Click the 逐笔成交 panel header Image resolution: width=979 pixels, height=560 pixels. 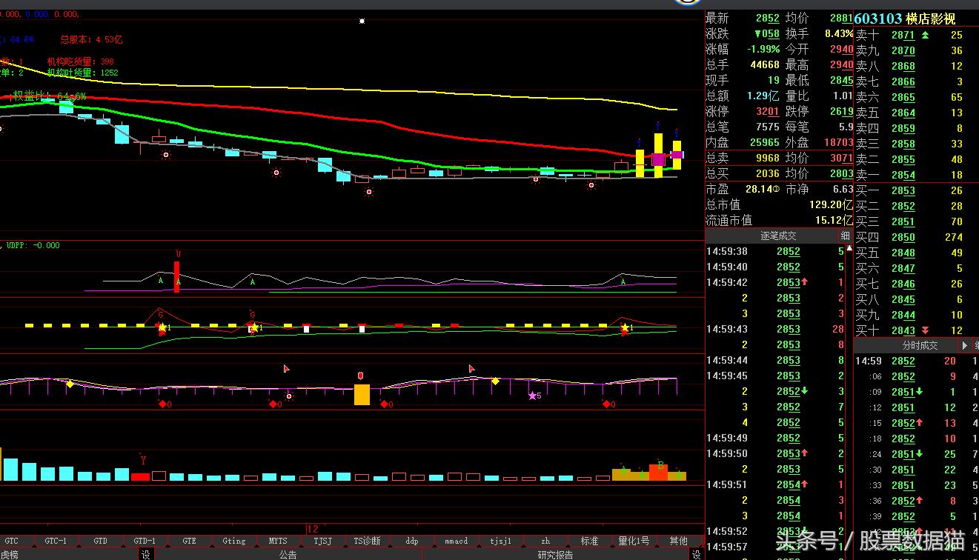[x=778, y=236]
